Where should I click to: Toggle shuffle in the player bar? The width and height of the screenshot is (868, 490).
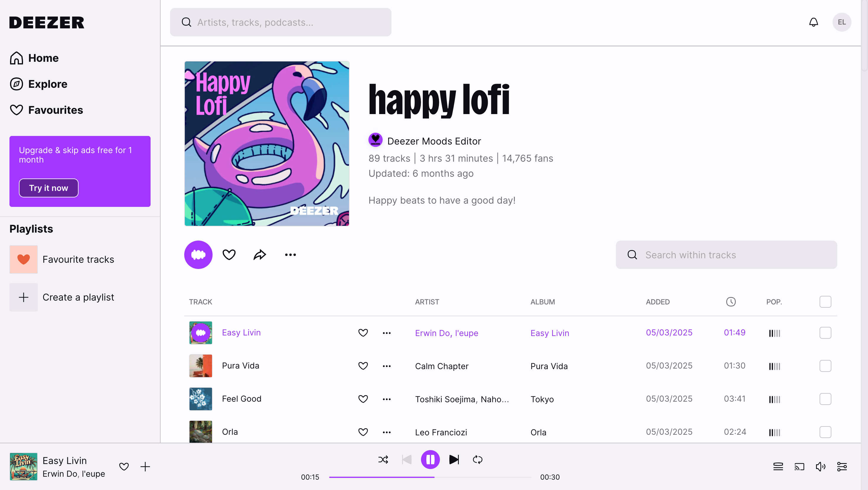pyautogui.click(x=383, y=459)
